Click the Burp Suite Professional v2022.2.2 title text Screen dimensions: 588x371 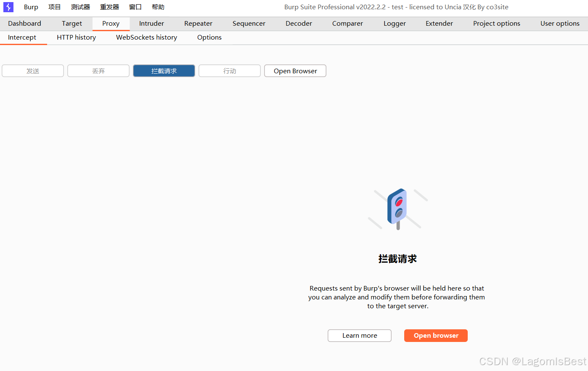tap(396, 7)
